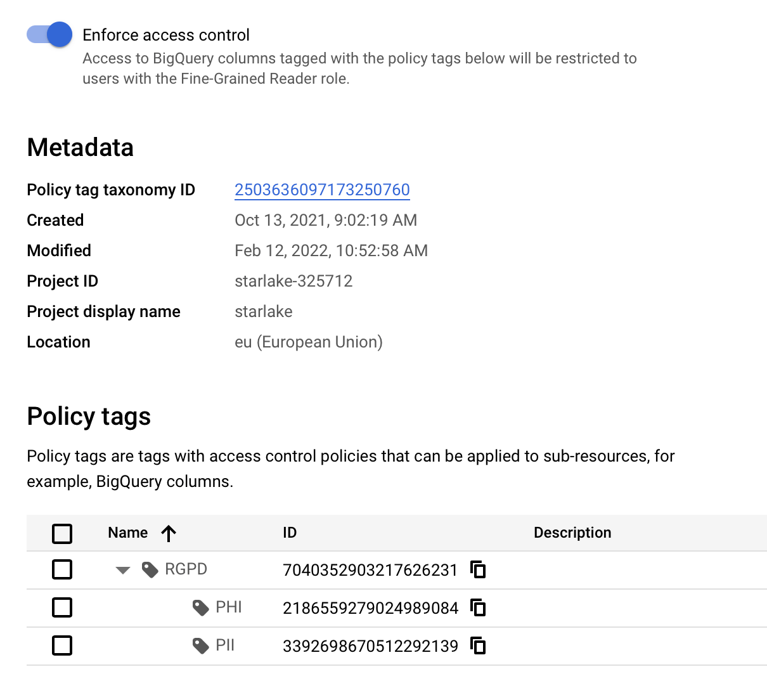Viewport: 767px width, 700px height.
Task: Click the Description column header
Action: [x=572, y=533]
